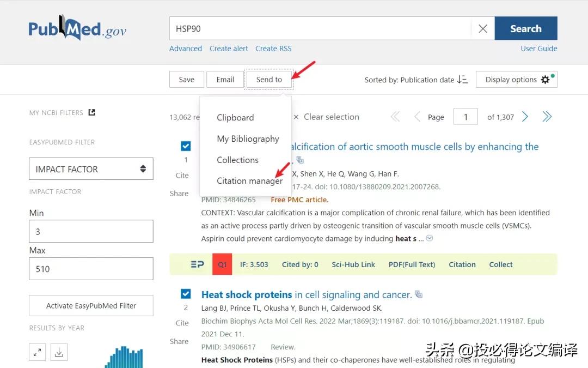Choose Citation manager from Send to menu
This screenshot has width=588, height=368.
point(249,181)
